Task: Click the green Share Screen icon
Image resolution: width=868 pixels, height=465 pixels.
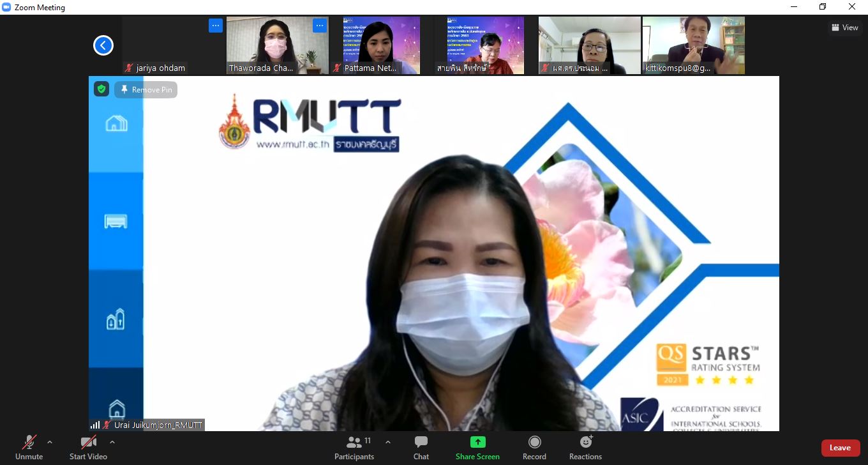Action: click(x=477, y=442)
